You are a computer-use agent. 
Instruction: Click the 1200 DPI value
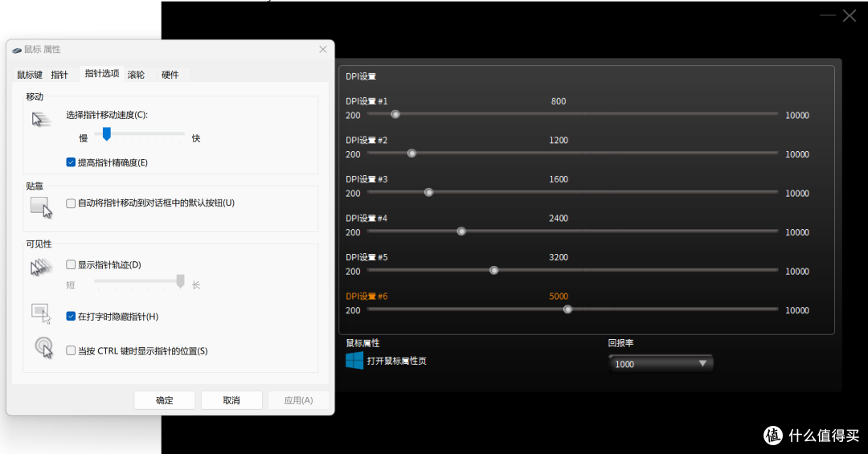pyautogui.click(x=559, y=140)
